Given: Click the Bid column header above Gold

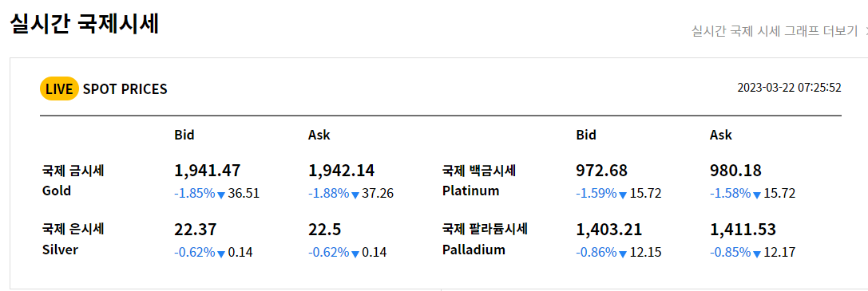Looking at the screenshot, I should pos(184,135).
